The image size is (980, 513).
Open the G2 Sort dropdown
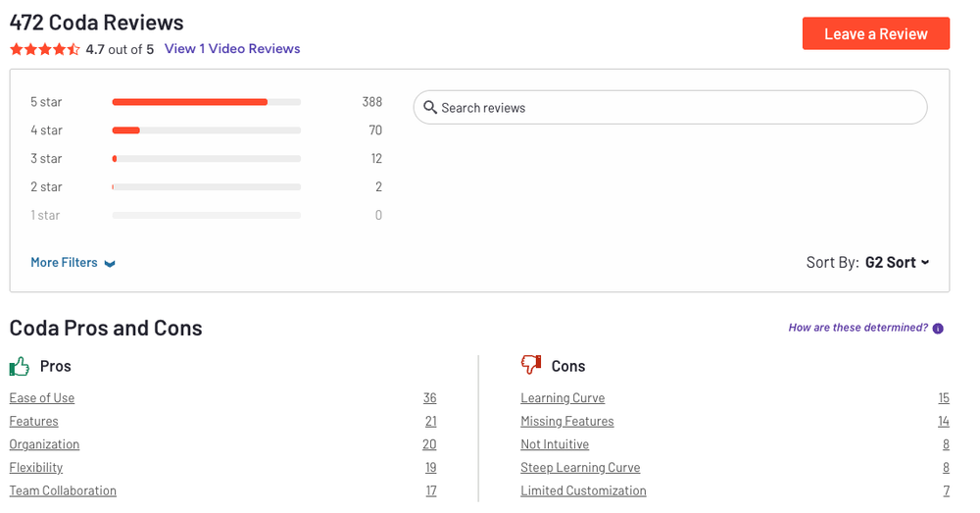point(897,262)
